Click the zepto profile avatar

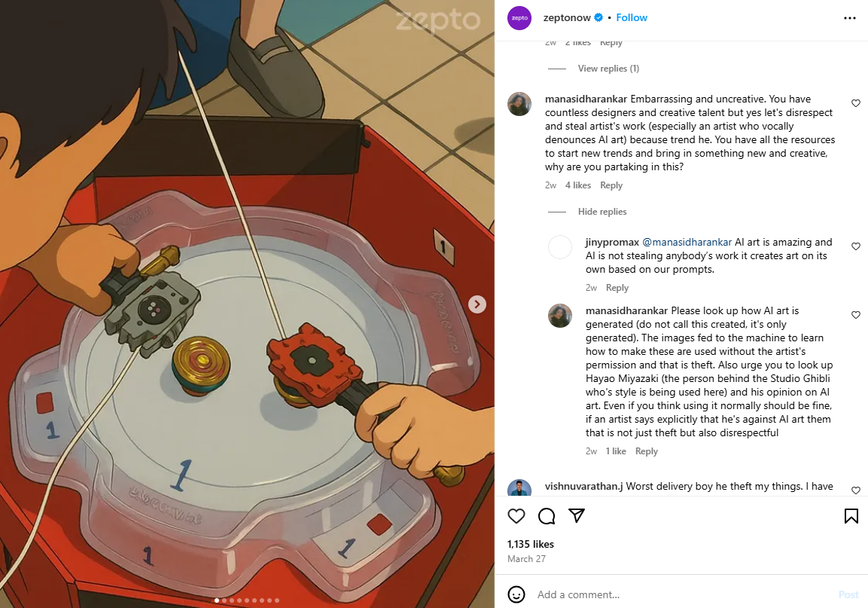coord(519,18)
